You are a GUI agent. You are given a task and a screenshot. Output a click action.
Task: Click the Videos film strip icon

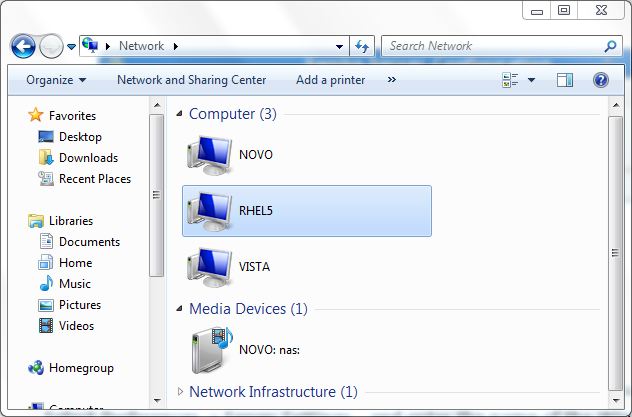(x=46, y=326)
